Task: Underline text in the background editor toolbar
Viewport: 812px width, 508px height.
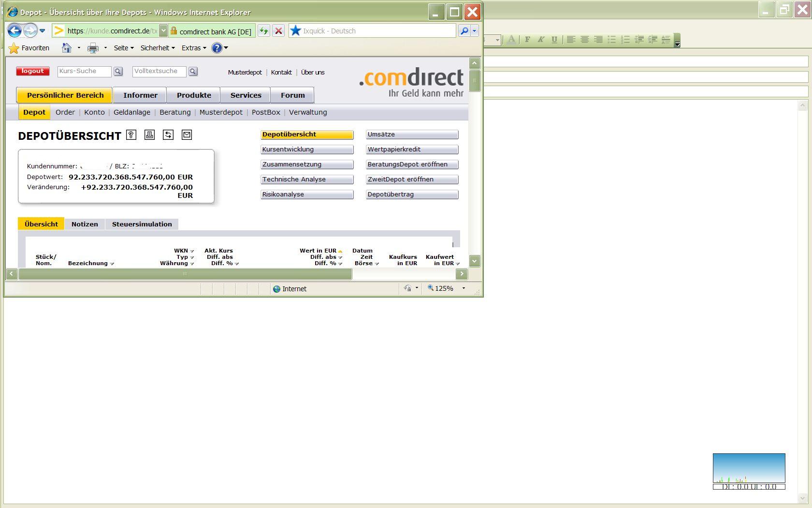Action: [554, 40]
